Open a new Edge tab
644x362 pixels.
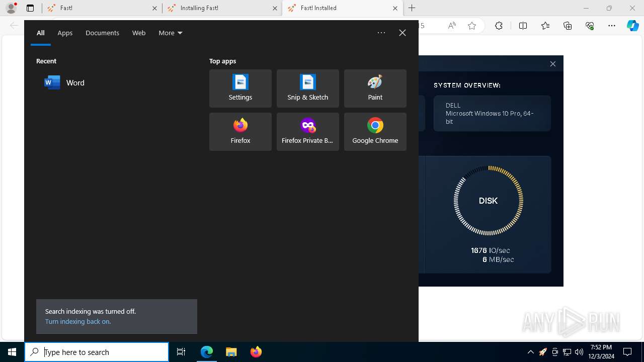pyautogui.click(x=412, y=8)
